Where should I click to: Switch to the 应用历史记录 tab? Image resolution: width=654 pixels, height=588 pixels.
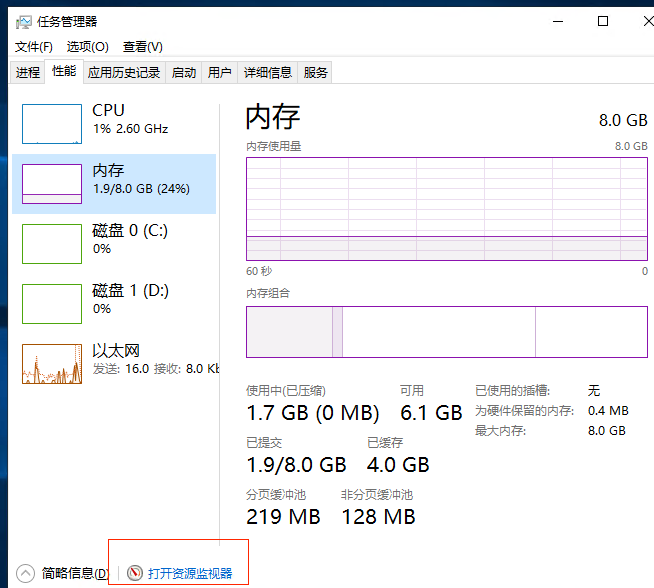(123, 72)
